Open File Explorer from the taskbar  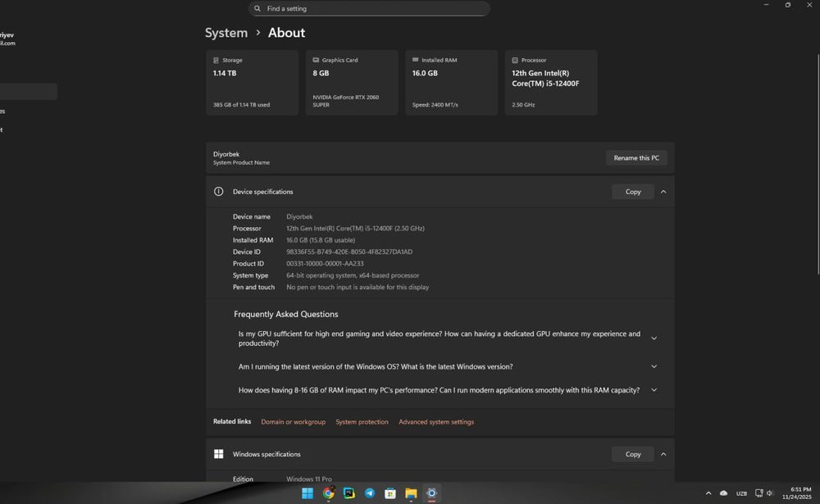[x=411, y=493]
